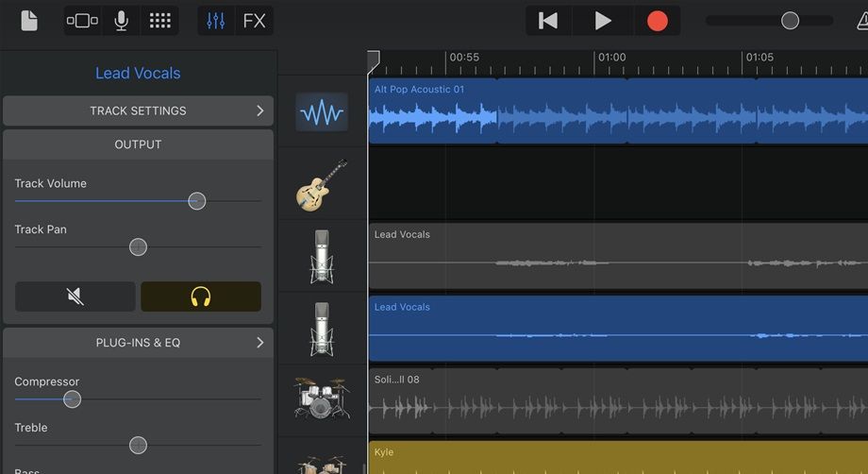
Task: Select the Lead Vocals panel title
Action: (x=138, y=73)
